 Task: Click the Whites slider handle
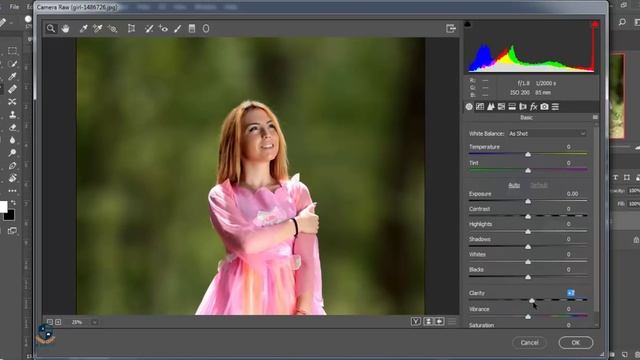pos(528,262)
